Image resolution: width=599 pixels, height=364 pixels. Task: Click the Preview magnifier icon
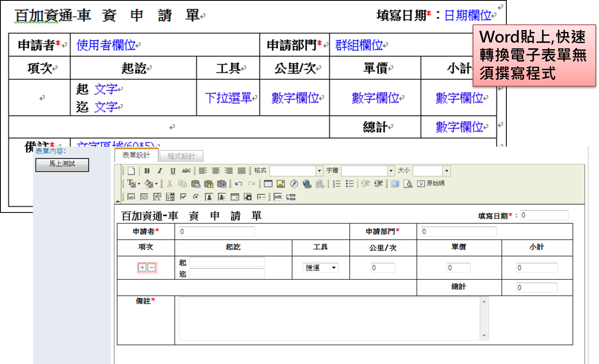[408, 184]
